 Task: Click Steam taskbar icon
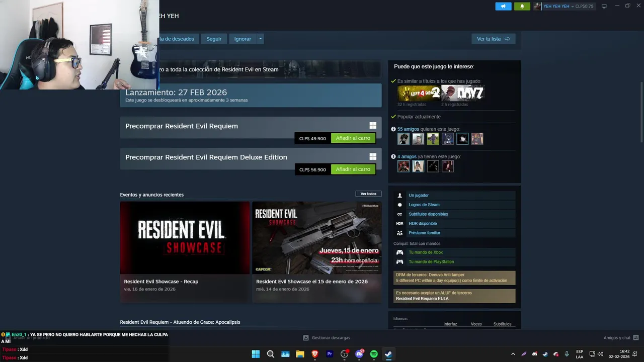[388, 354]
